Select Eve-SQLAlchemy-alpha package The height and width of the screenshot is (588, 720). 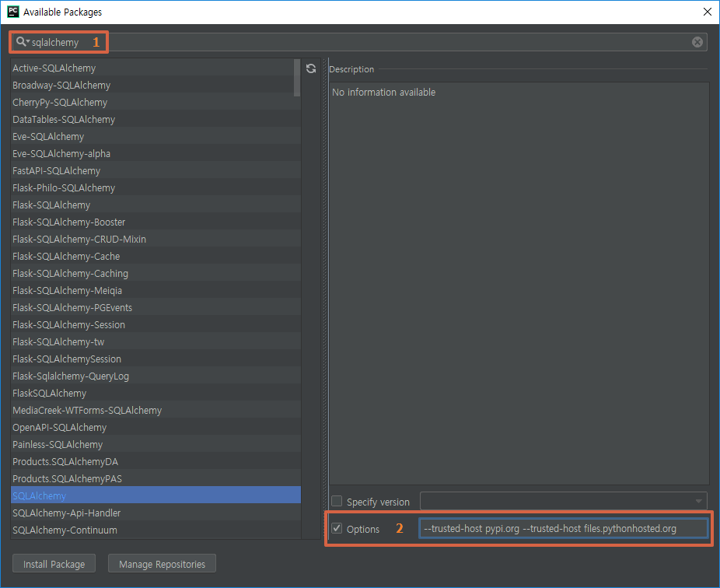coord(156,153)
